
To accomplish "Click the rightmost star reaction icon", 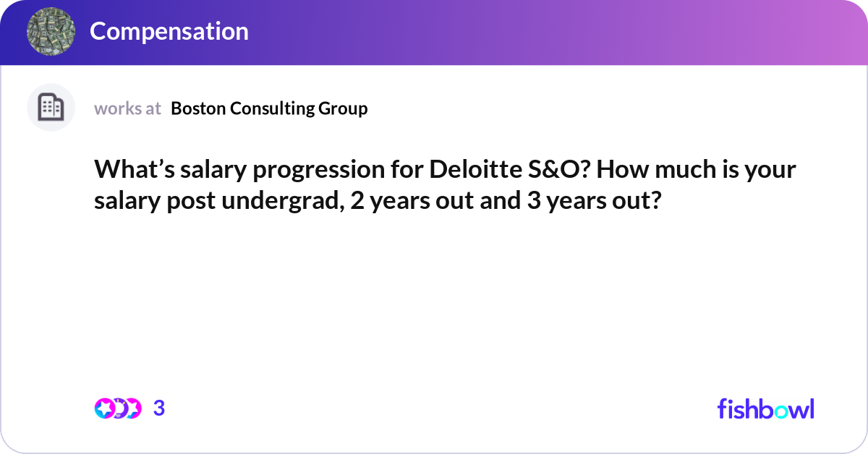I will [132, 408].
